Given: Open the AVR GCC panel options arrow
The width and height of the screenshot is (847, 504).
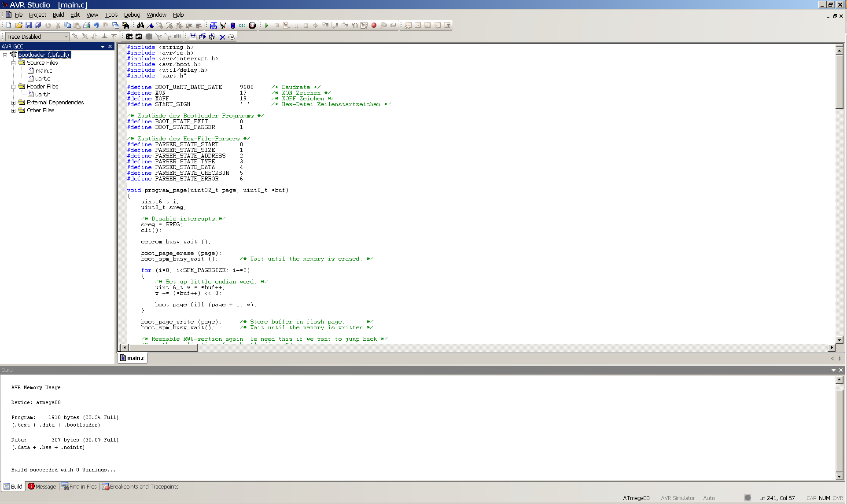Looking at the screenshot, I should [x=103, y=47].
